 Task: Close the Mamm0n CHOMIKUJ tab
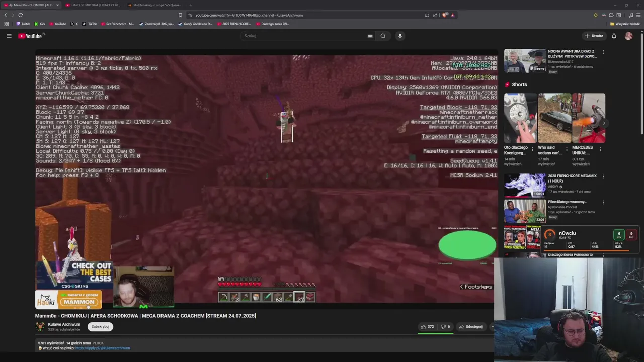click(57, 5)
